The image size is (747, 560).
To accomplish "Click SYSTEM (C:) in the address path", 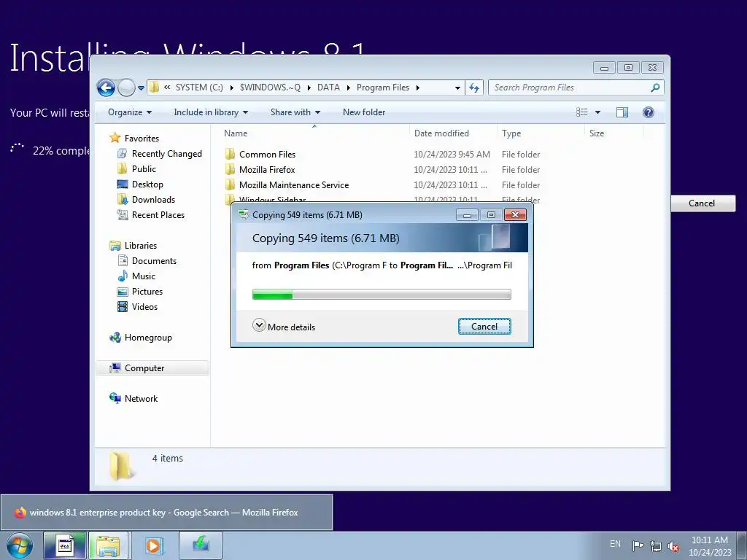I will 199,87.
